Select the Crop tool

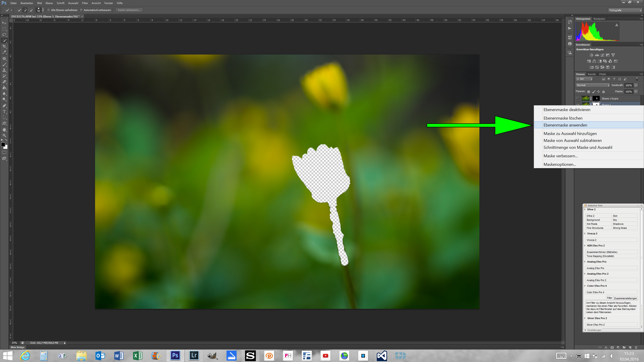(x=4, y=46)
